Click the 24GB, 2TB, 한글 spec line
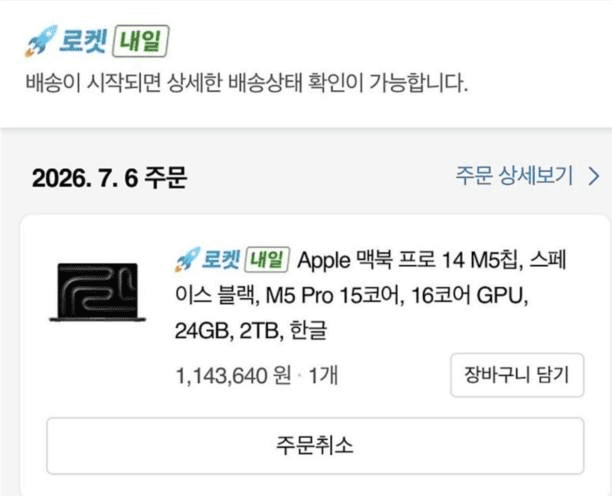The image size is (612, 496). click(251, 331)
